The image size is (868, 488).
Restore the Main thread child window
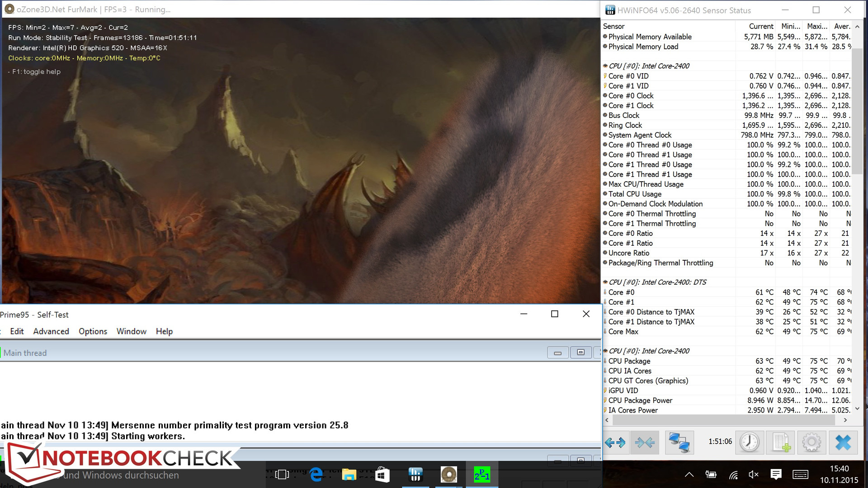580,352
